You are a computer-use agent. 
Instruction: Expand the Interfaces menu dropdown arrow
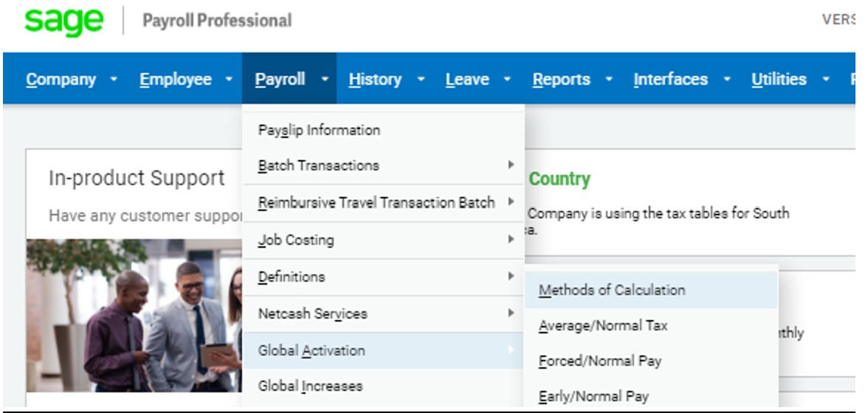(x=726, y=79)
